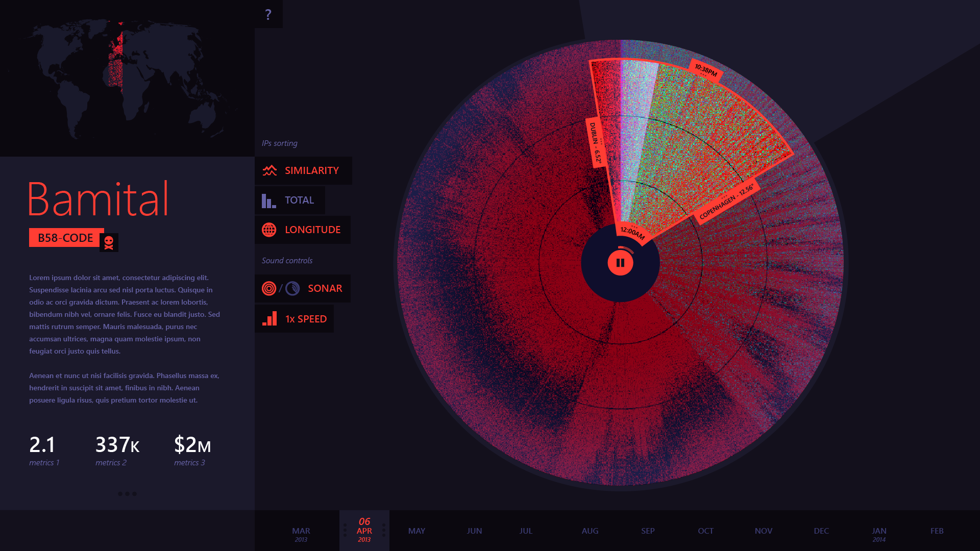Click the question mark help icon

click(x=268, y=14)
